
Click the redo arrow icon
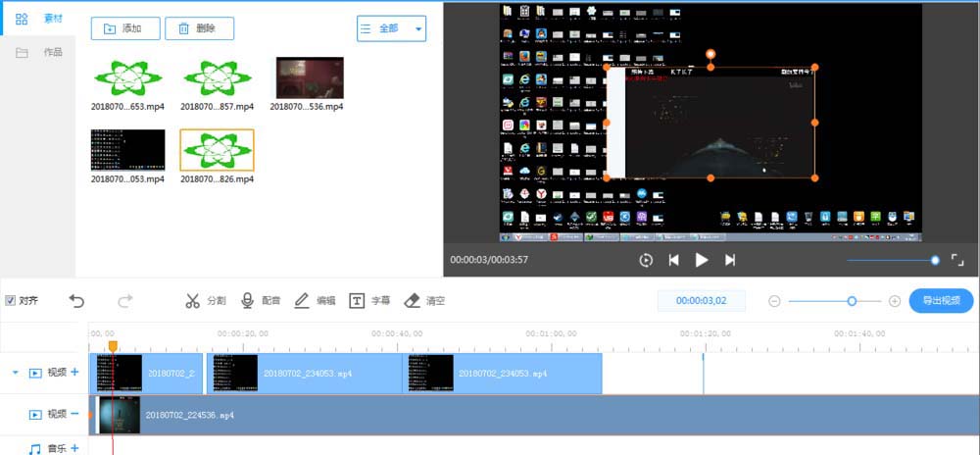click(125, 301)
